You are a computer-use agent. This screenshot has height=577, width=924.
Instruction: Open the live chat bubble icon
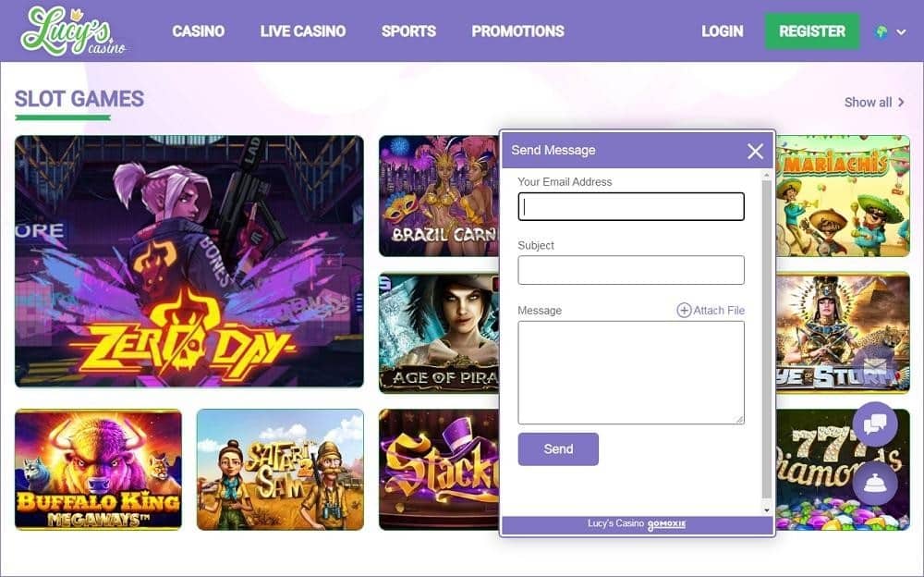874,424
